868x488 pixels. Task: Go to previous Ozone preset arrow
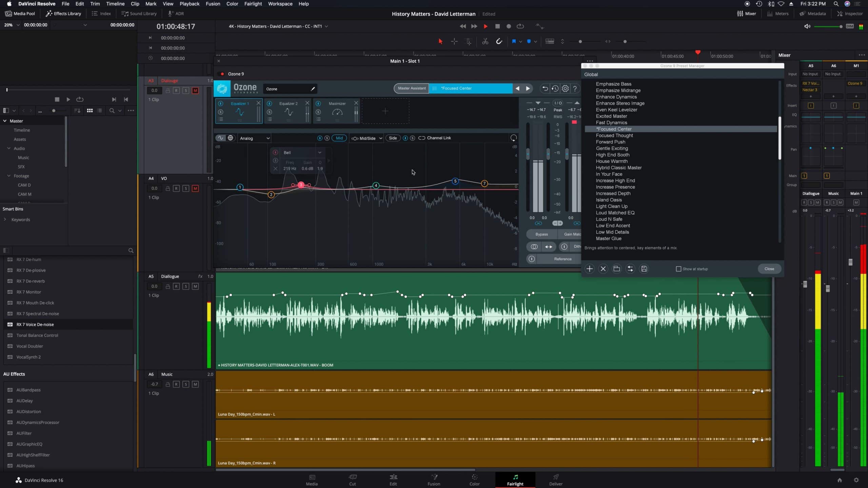517,88
